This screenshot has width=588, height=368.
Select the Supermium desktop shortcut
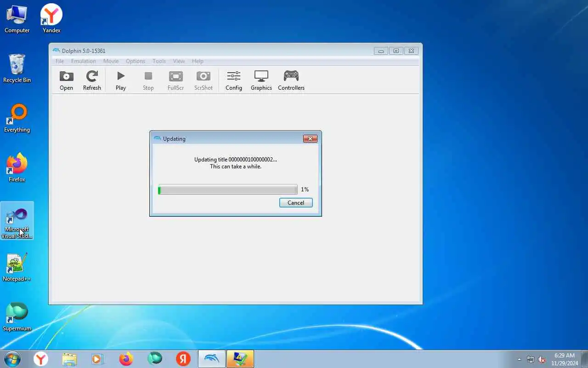[17, 317]
